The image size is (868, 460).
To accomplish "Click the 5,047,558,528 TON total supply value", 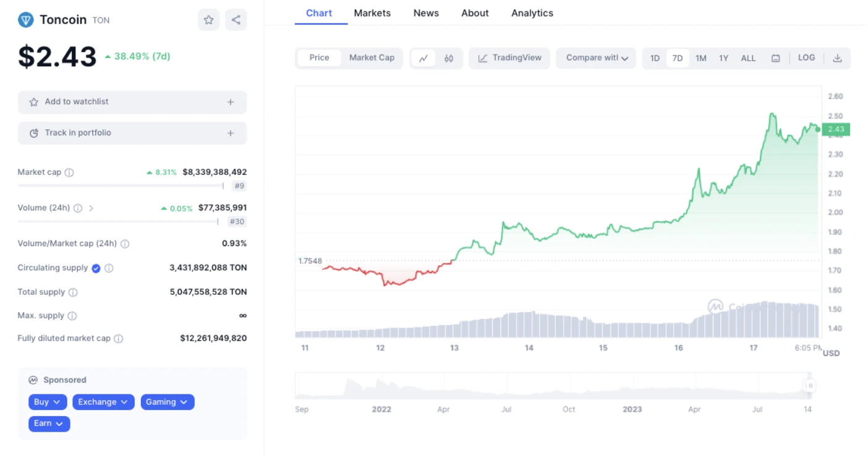I will pyautogui.click(x=208, y=292).
